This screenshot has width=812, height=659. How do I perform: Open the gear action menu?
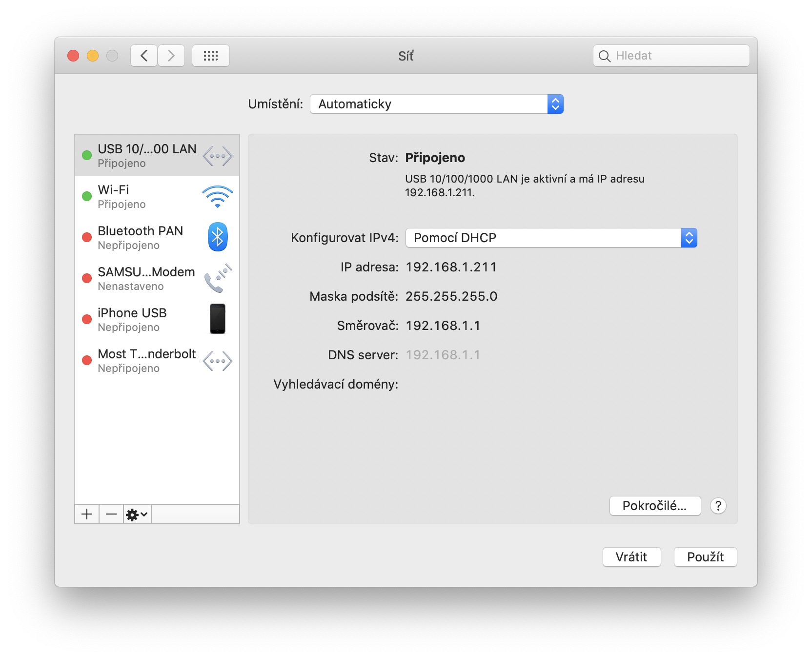point(137,514)
